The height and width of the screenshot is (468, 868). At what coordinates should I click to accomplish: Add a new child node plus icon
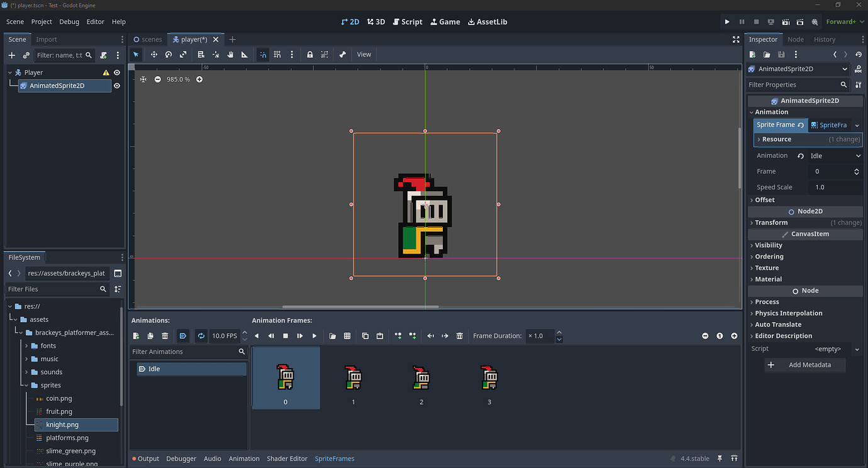click(11, 55)
